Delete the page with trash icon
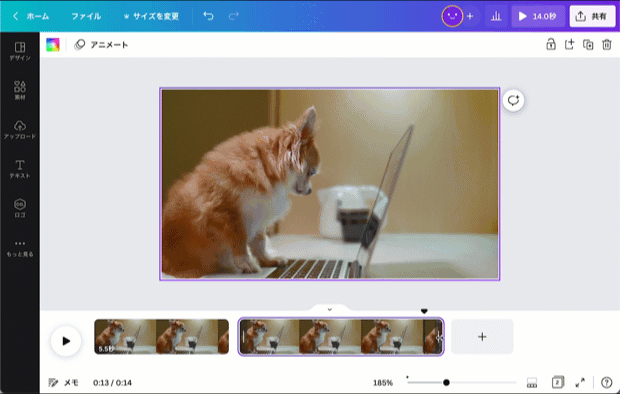 point(607,44)
